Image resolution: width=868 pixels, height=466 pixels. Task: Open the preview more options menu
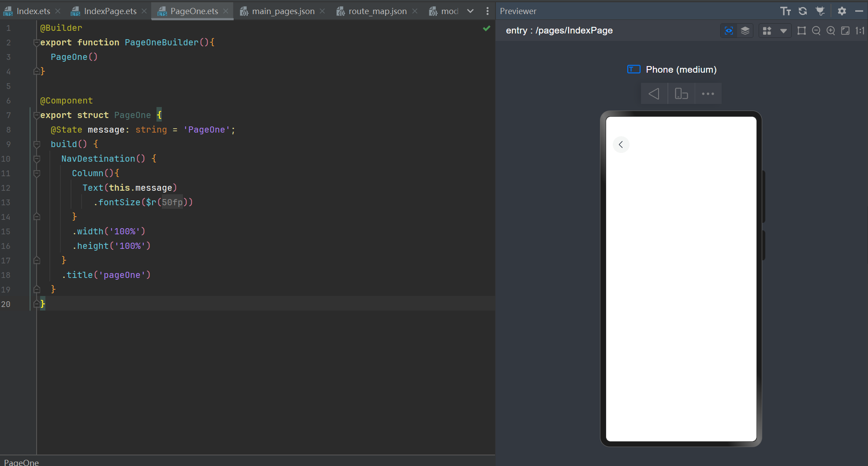click(x=708, y=93)
